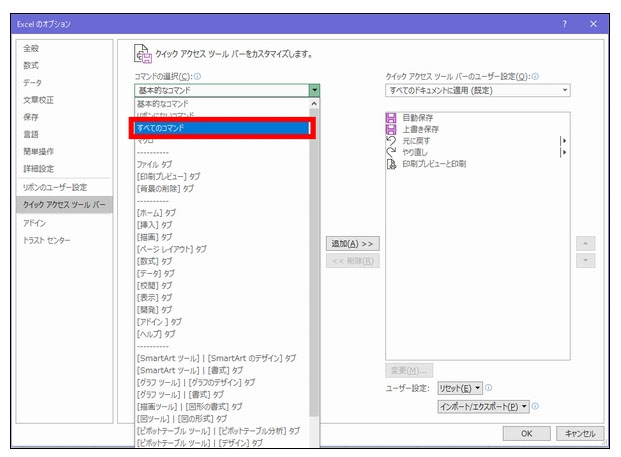Click the OK button
This screenshot has height=457, width=621.
coord(526,433)
